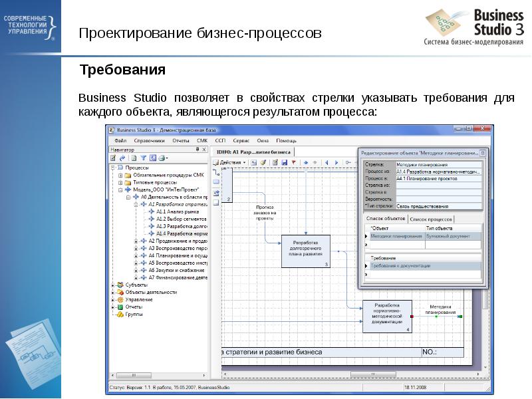Click the Управление gear icon
The image size is (532, 399).
[120, 300]
